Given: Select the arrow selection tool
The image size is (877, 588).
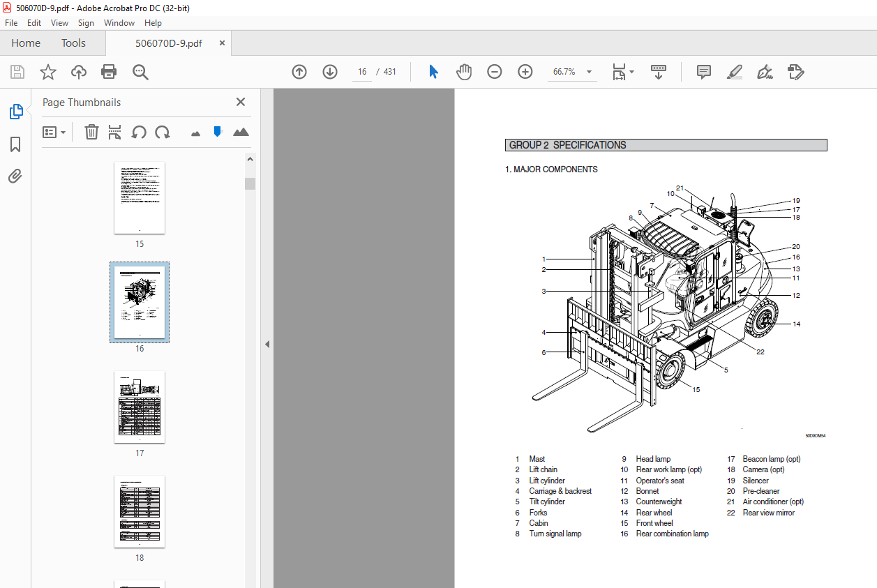Looking at the screenshot, I should click(x=433, y=72).
